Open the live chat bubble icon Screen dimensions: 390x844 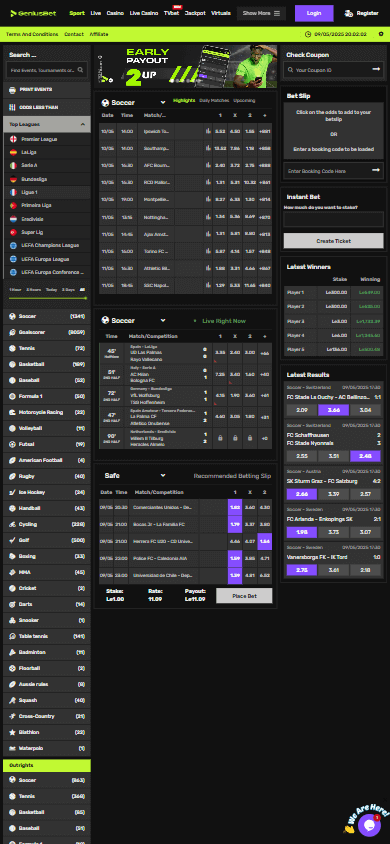[x=369, y=824]
